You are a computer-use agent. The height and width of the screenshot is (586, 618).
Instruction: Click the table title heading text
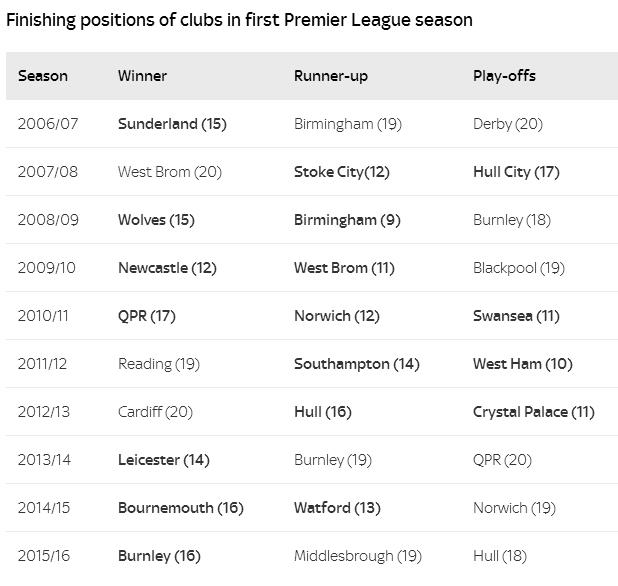[x=239, y=20]
